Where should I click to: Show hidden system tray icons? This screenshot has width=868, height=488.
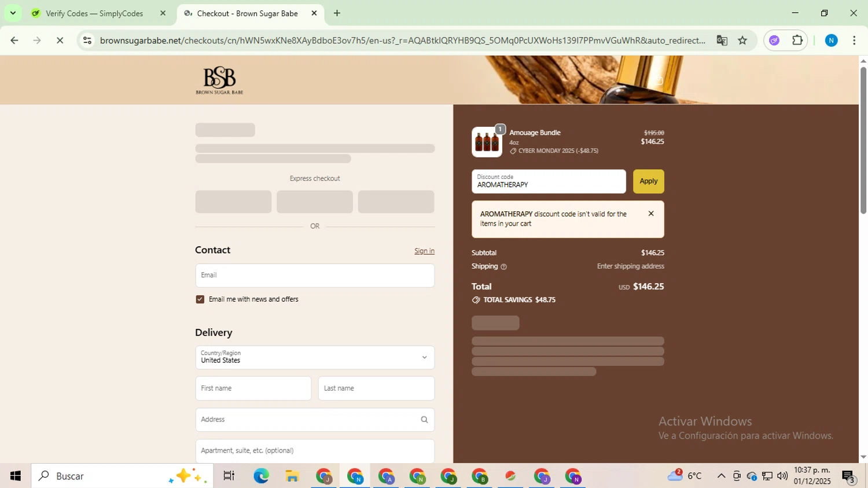click(721, 476)
